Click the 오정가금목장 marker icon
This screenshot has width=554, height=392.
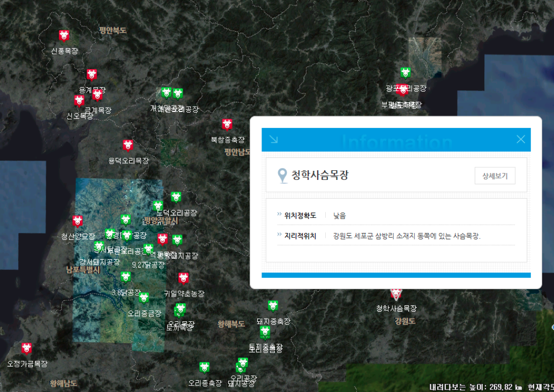(26, 348)
